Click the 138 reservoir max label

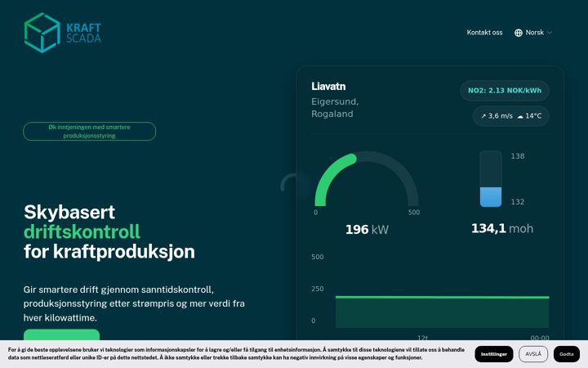518,156
